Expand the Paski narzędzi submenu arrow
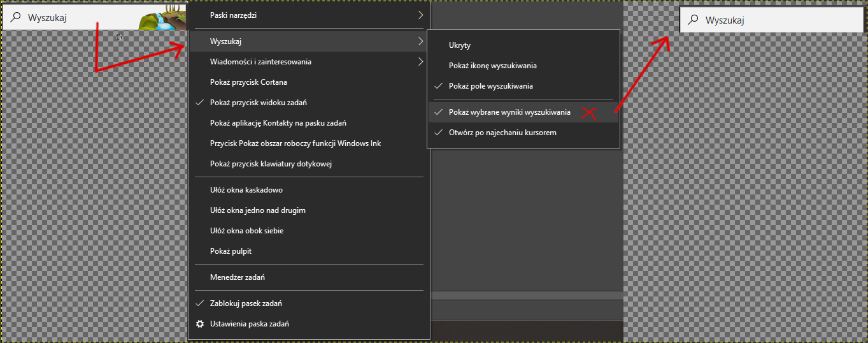The width and height of the screenshot is (868, 343). click(420, 15)
